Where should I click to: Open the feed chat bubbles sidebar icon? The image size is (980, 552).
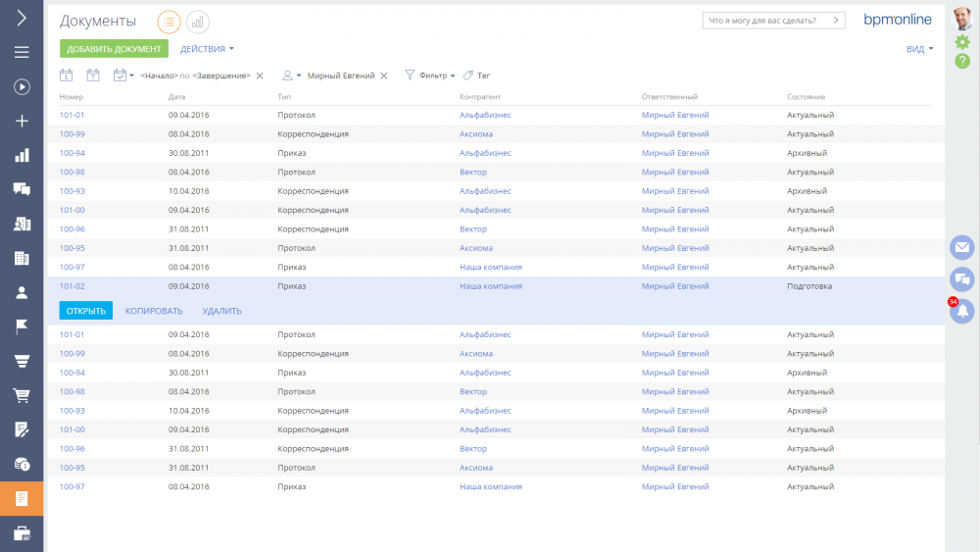tap(22, 189)
